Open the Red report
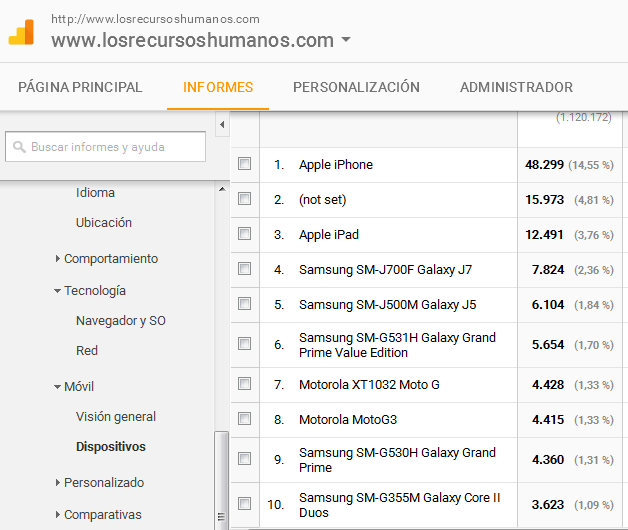 pyautogui.click(x=87, y=351)
